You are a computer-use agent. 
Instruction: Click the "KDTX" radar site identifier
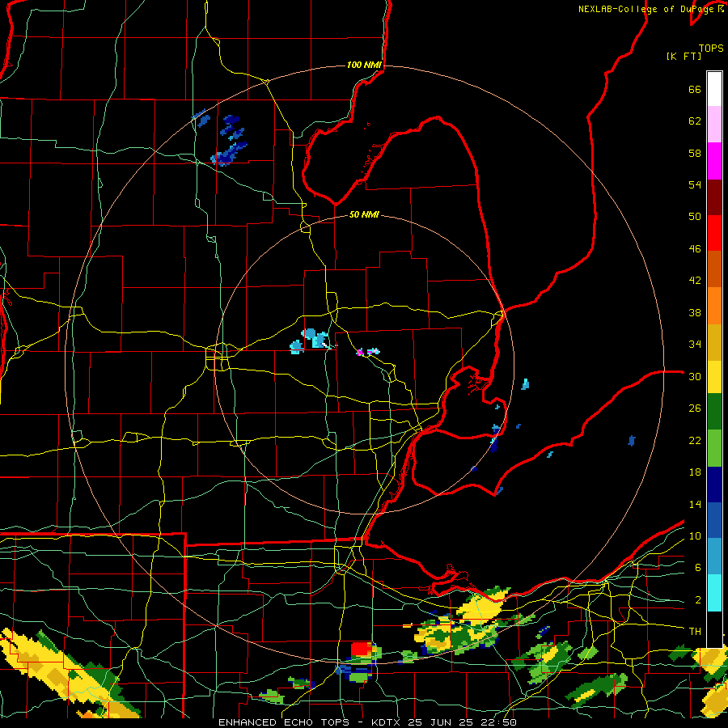coord(387,722)
